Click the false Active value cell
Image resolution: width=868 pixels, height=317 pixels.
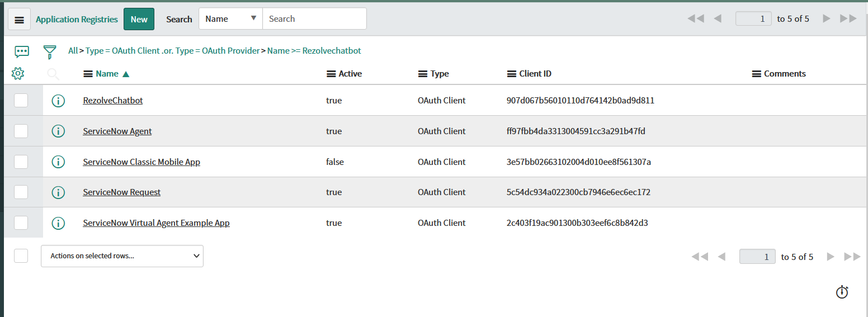[335, 162]
